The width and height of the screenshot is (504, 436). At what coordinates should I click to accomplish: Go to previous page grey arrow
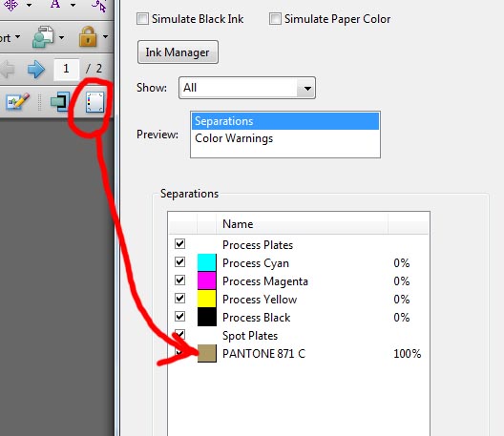pos(7,69)
